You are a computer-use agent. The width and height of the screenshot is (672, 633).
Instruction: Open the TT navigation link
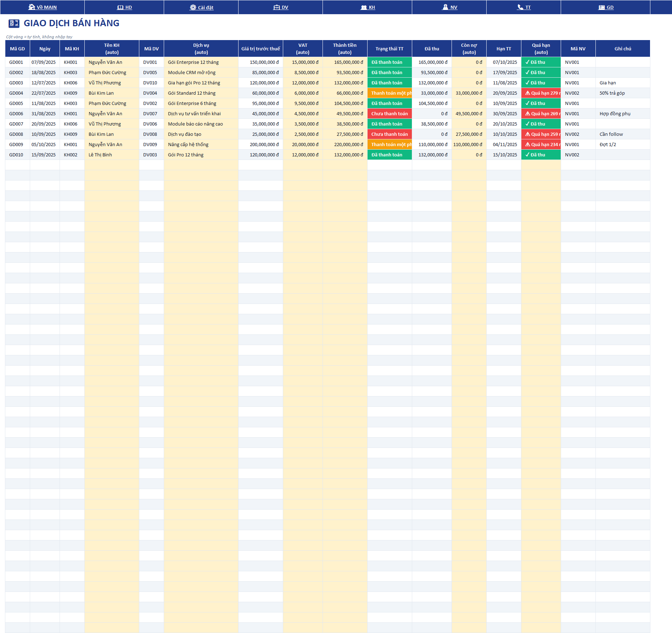[524, 7]
